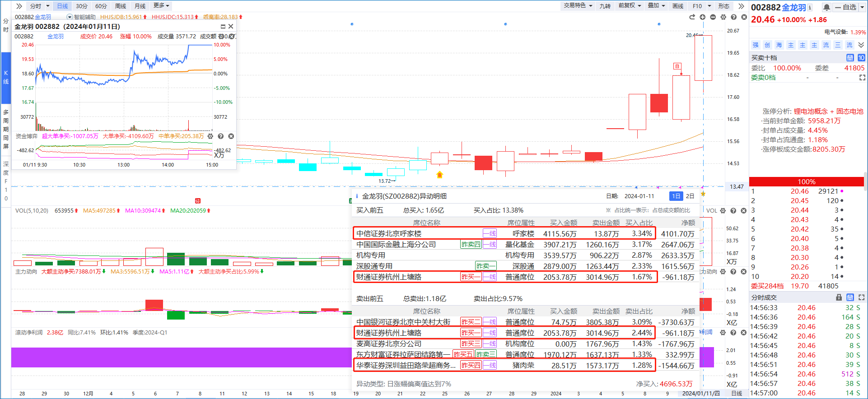Open VOL indicator settings gear

pos(723,211)
